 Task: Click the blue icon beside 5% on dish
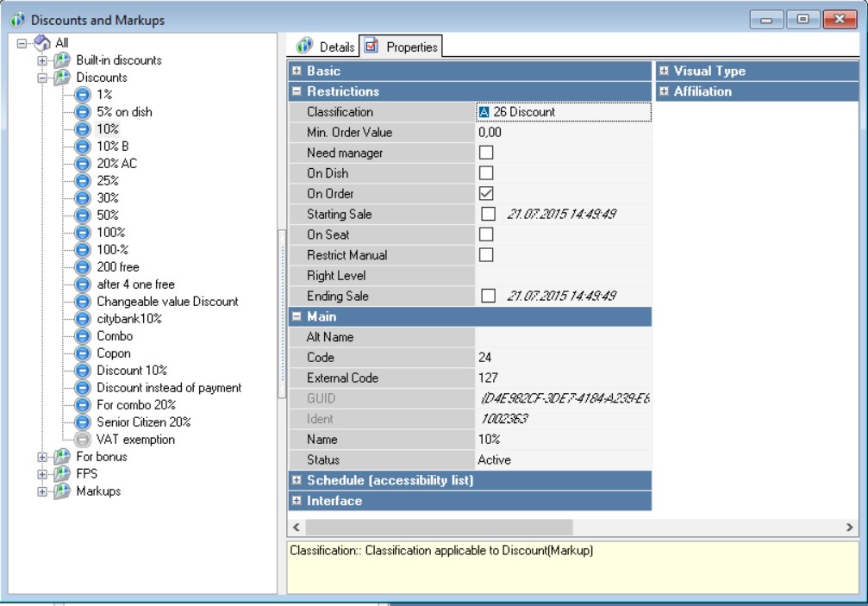pos(83,112)
